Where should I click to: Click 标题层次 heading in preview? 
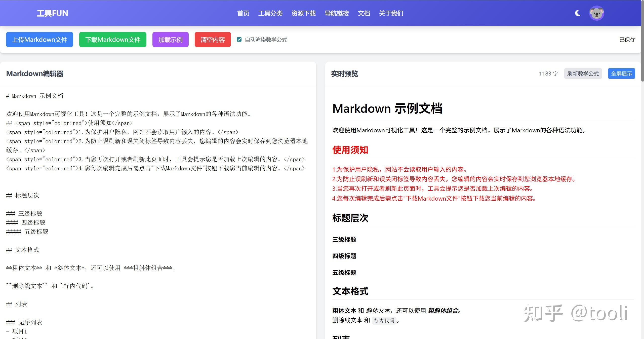350,218
